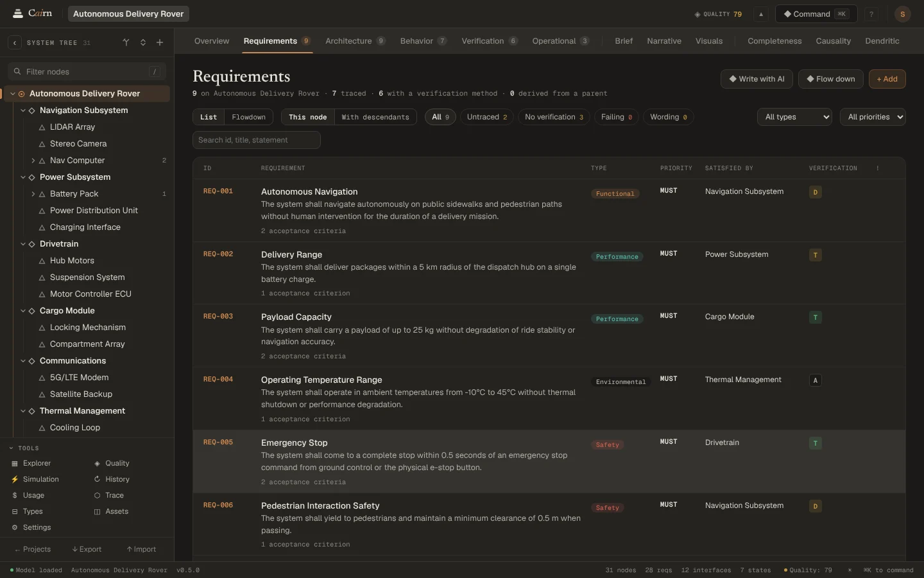Filter requirements by No verification

(554, 117)
